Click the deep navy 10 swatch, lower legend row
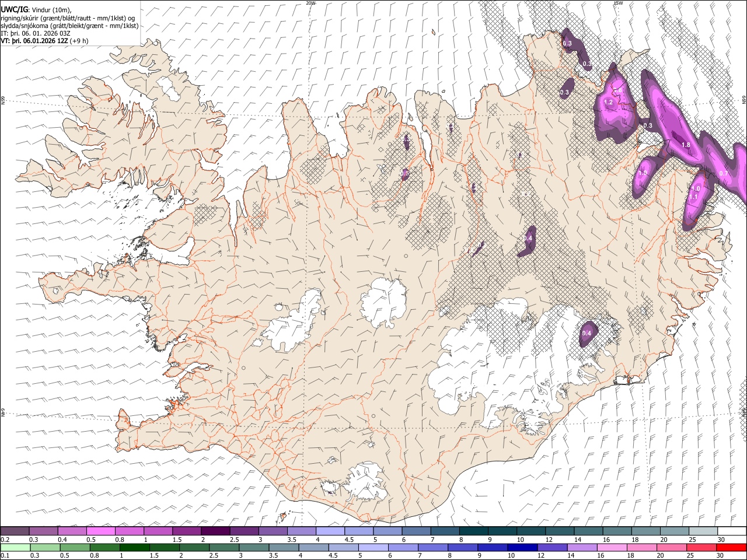The height and width of the screenshot is (560, 747). click(522, 547)
